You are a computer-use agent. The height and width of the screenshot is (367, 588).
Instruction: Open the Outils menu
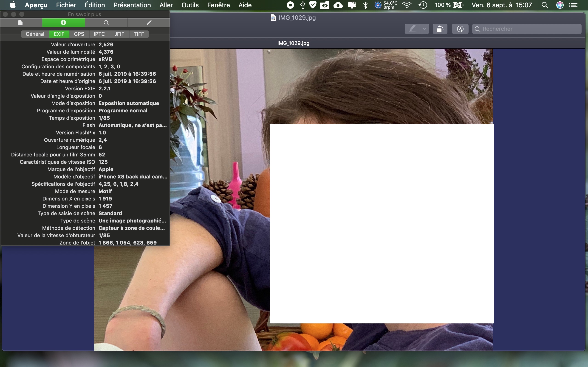pyautogui.click(x=190, y=5)
